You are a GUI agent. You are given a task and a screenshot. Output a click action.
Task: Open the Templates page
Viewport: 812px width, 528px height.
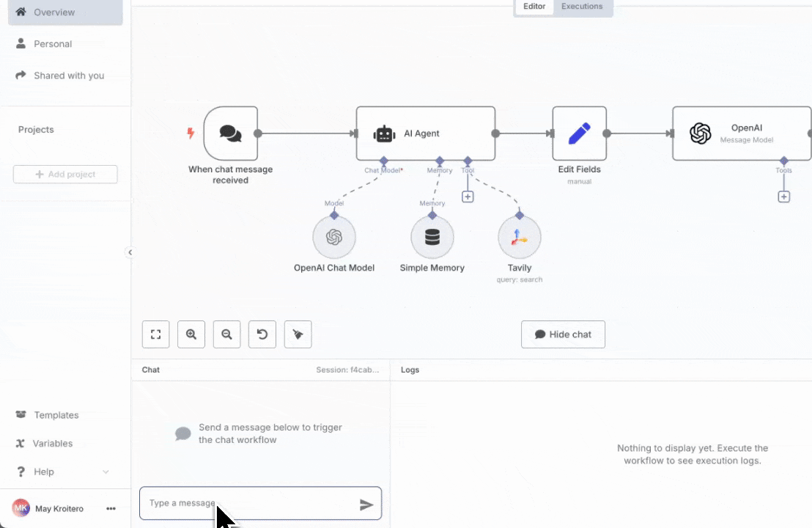coord(56,415)
